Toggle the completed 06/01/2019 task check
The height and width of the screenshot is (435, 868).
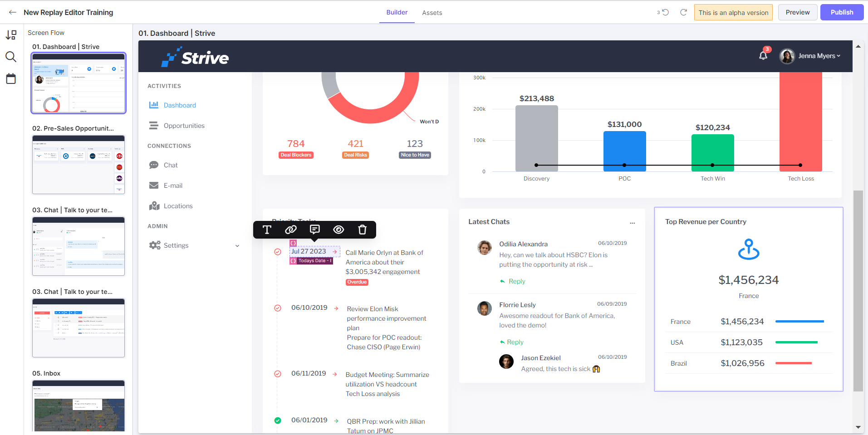[x=278, y=420]
